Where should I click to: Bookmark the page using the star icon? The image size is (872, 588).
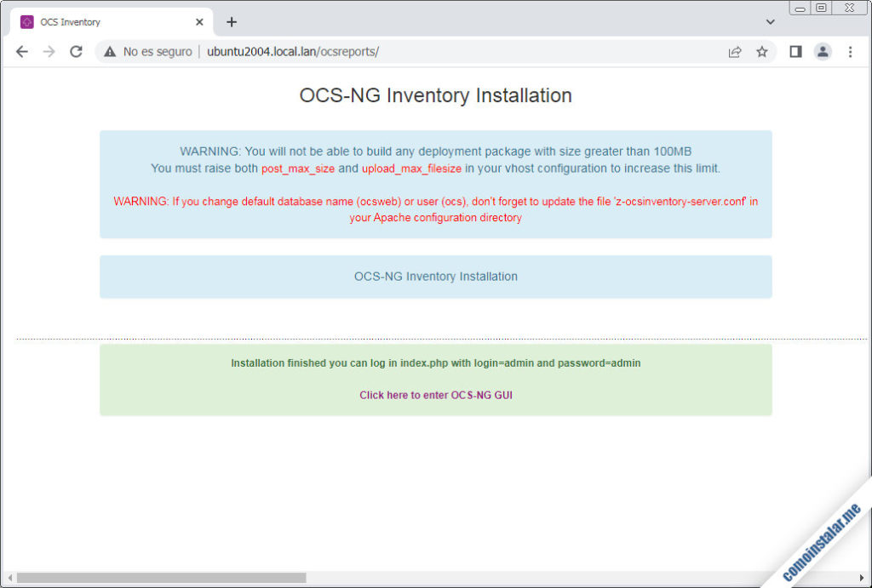pyautogui.click(x=762, y=51)
